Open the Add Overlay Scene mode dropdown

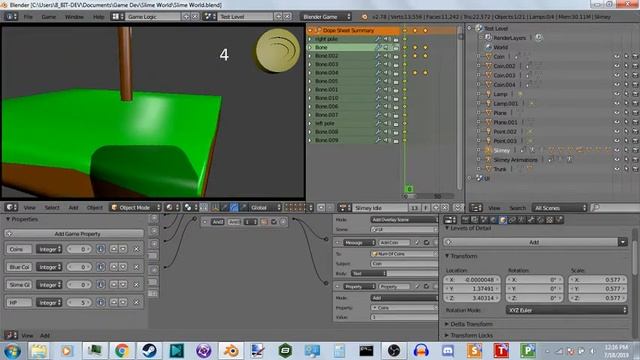pos(404,220)
